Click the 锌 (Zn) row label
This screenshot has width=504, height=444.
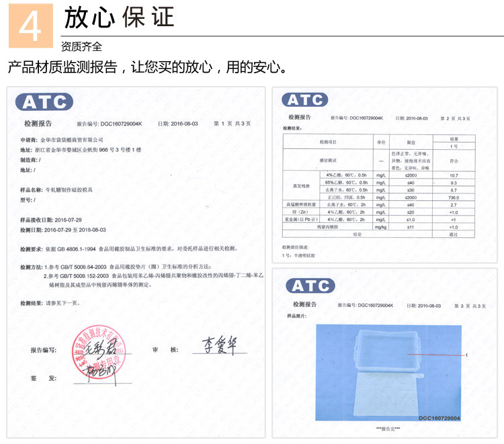pyautogui.click(x=300, y=212)
